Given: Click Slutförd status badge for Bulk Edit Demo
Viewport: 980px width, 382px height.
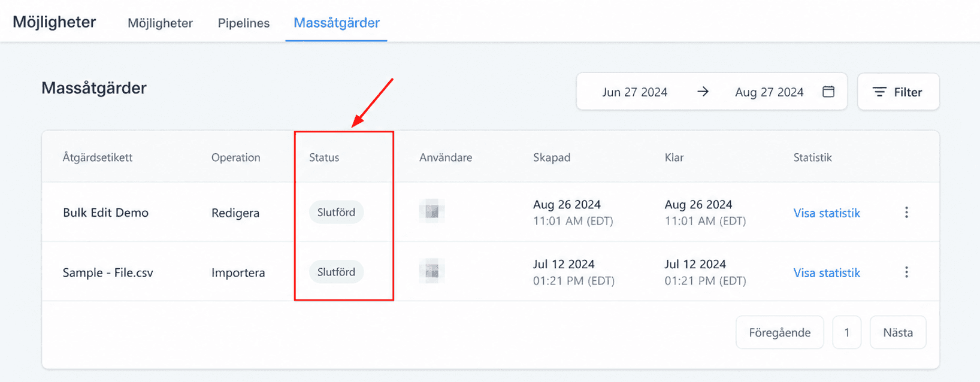Looking at the screenshot, I should [x=336, y=212].
